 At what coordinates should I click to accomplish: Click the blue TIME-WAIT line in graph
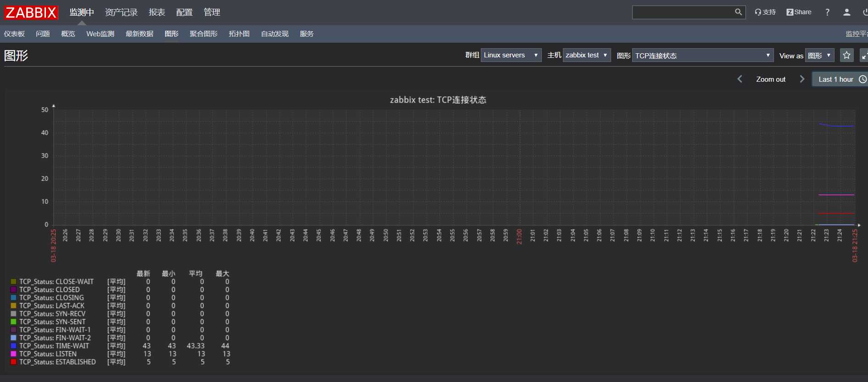pyautogui.click(x=837, y=125)
